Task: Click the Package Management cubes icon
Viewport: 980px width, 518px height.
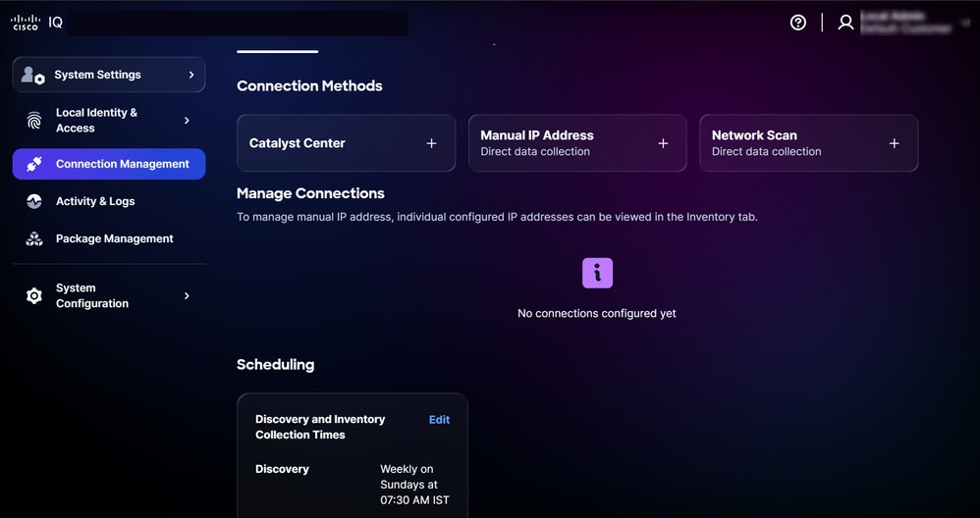Action: pos(34,239)
